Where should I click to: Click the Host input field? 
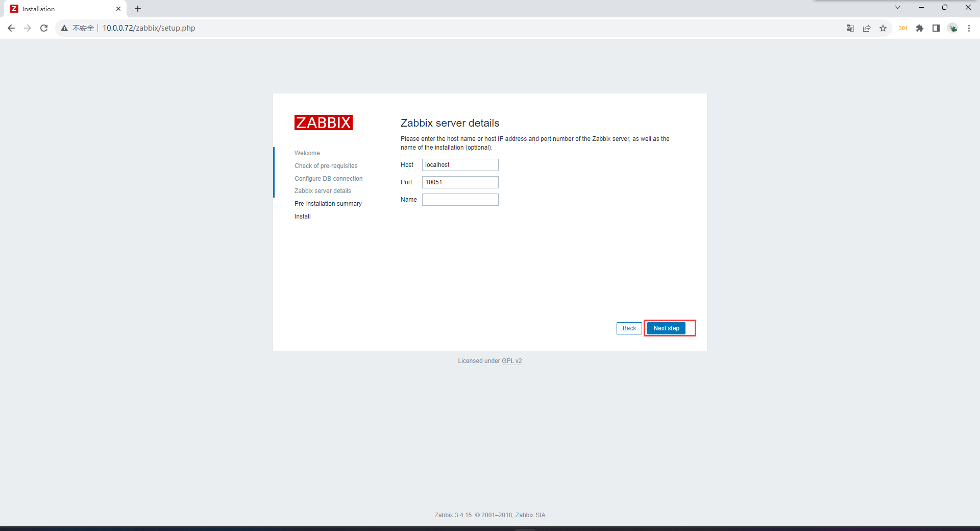[x=460, y=165]
